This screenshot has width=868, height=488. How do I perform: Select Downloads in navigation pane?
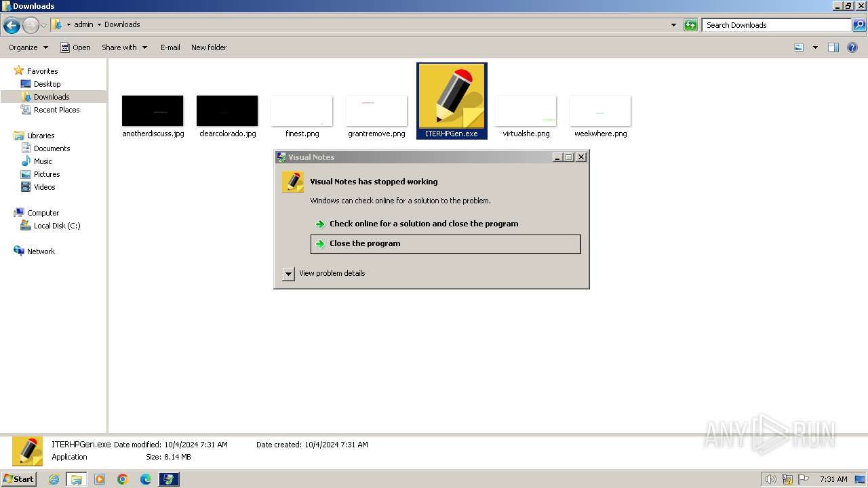[x=52, y=97]
